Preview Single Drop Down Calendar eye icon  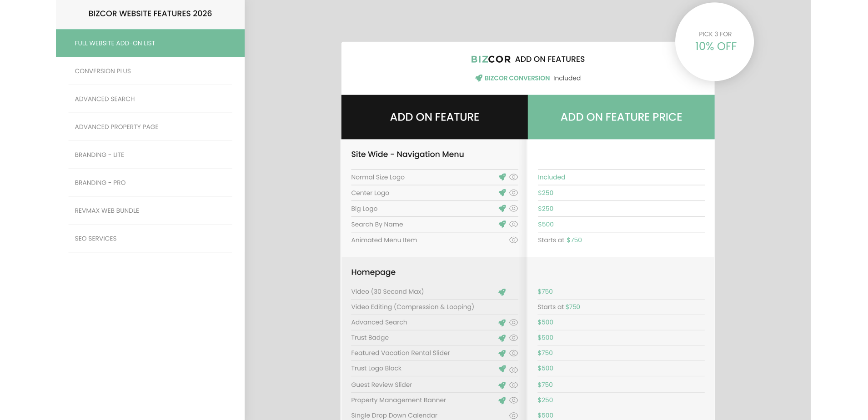[x=514, y=415]
